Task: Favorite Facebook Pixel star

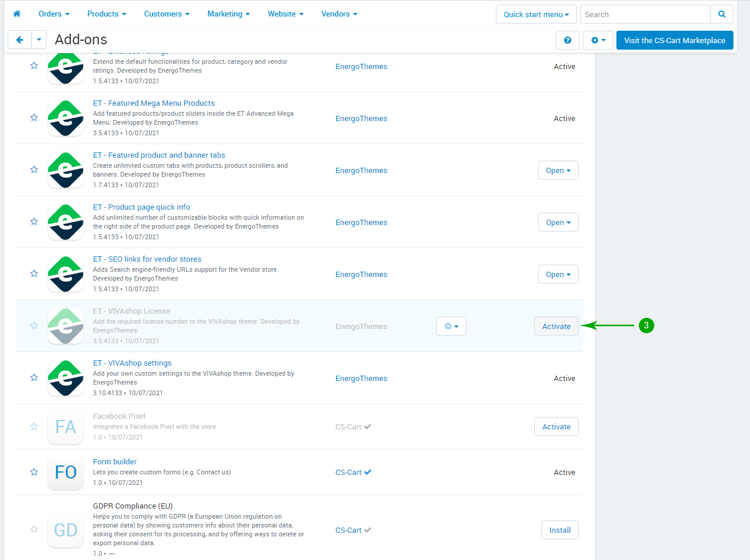Action: [34, 426]
